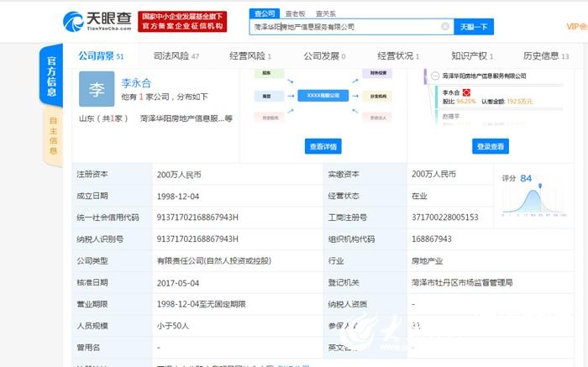Switch to the 查老板 search tab
588x367 pixels.
tap(294, 13)
